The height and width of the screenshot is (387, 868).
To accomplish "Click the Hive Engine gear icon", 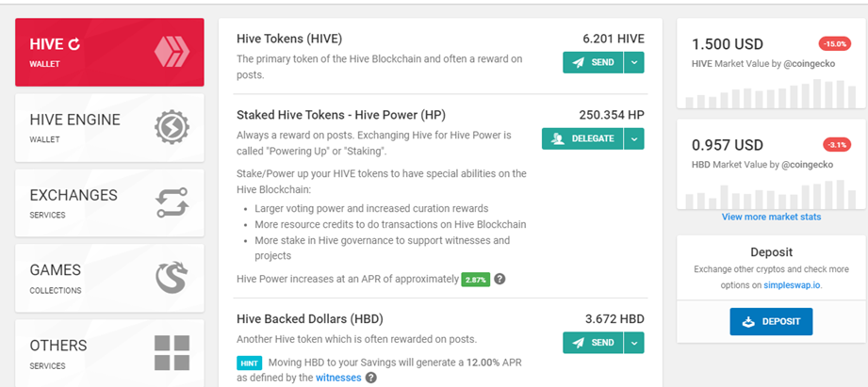I will point(172,127).
